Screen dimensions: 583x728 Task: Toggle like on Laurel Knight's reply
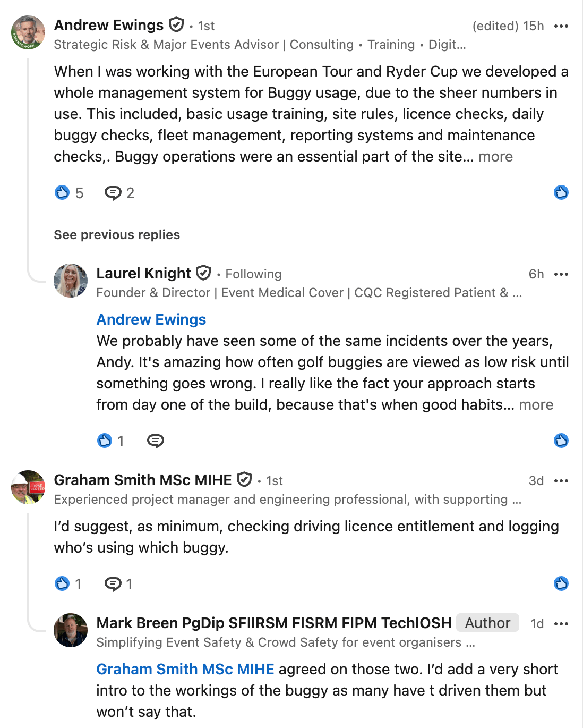[561, 441]
